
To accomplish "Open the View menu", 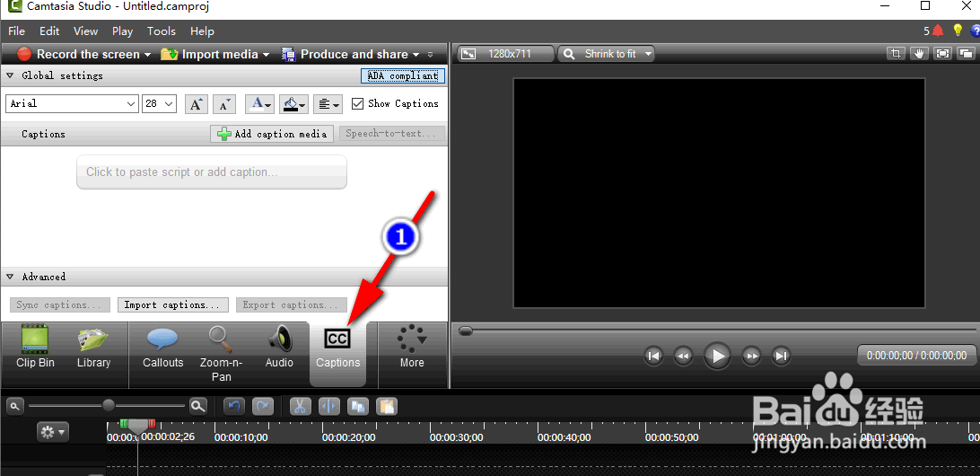I will pyautogui.click(x=85, y=31).
